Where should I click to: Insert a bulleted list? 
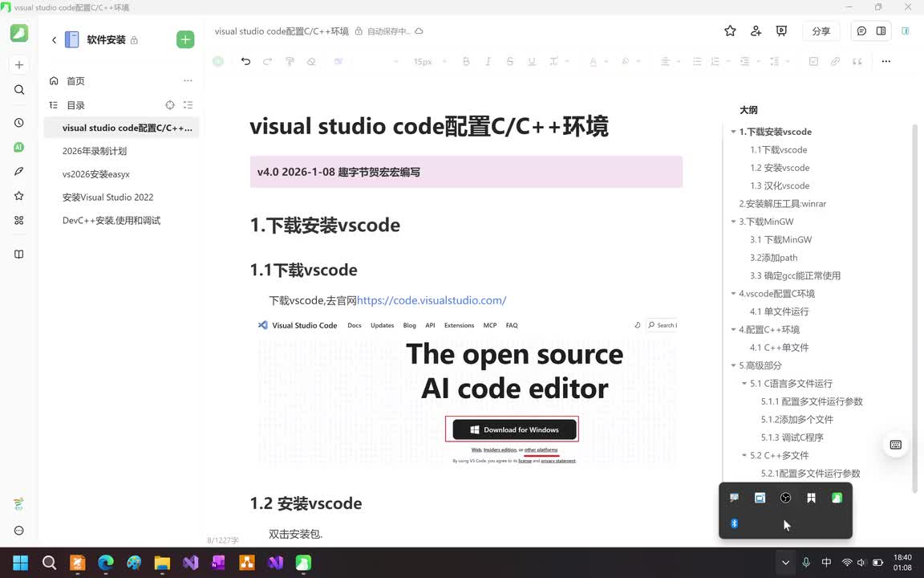point(697,61)
